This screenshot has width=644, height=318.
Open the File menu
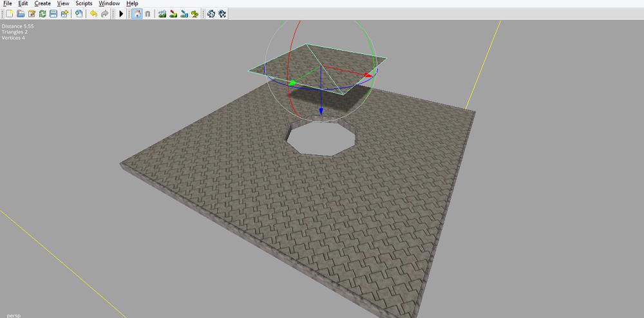(x=8, y=3)
